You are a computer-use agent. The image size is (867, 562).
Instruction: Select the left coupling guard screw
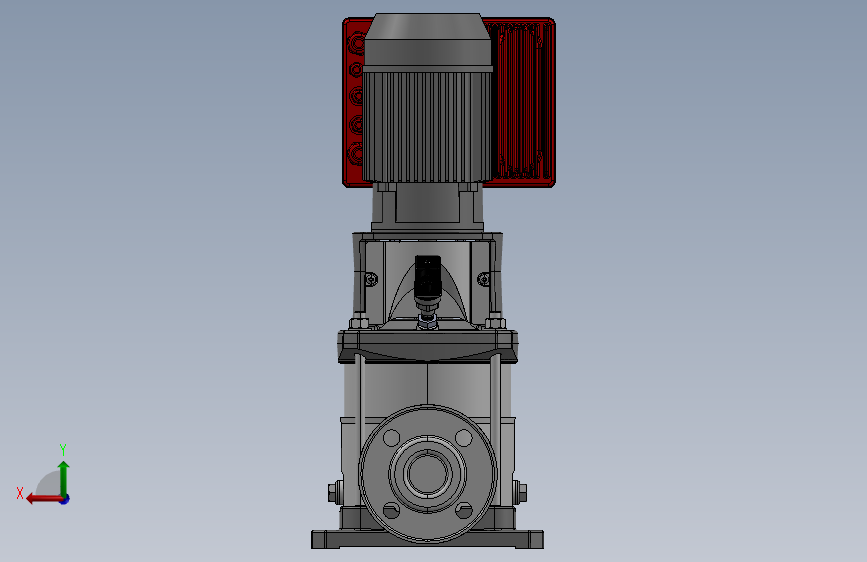pyautogui.click(x=371, y=279)
